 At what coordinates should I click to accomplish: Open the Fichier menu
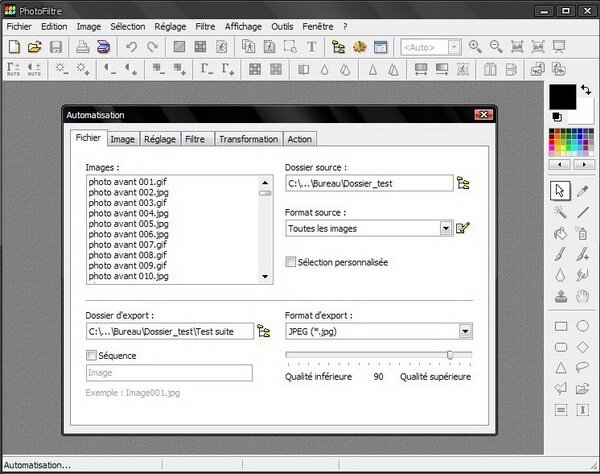[19, 26]
